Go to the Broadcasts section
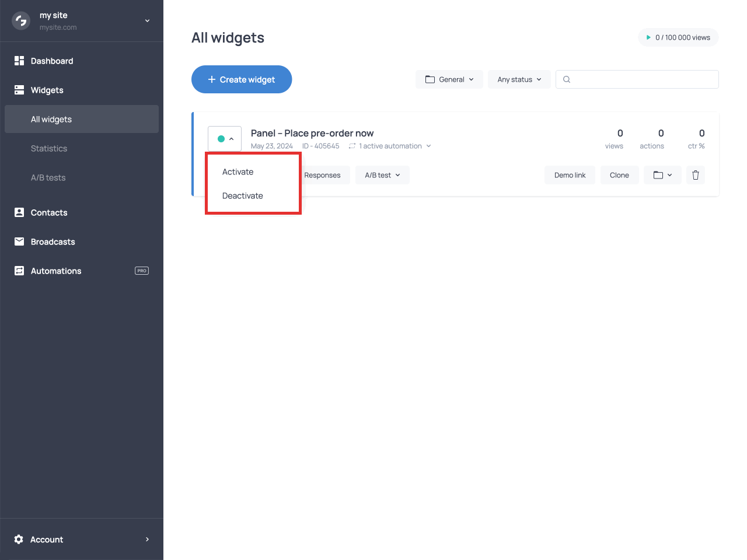The height and width of the screenshot is (560, 747). (53, 242)
